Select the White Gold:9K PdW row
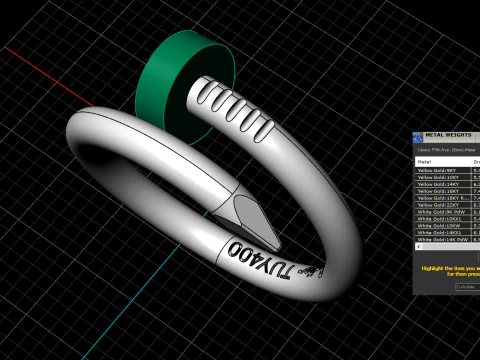 447,212
